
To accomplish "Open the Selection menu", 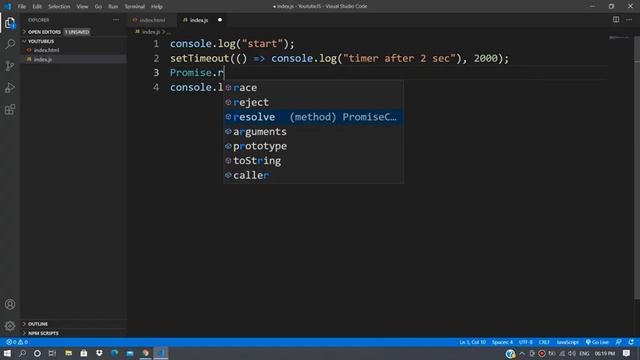I will pyautogui.click(x=59, y=7).
